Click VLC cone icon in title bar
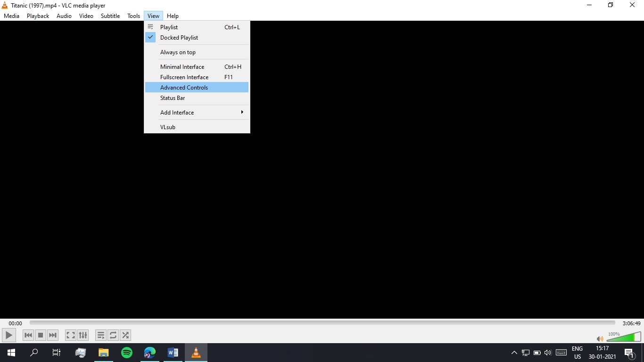Viewport: 644px width, 362px height. [5, 5]
